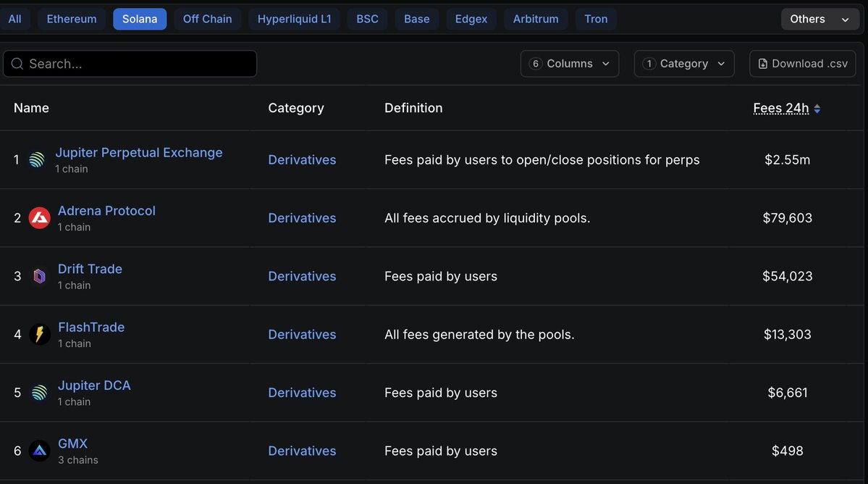Click the $6,661 fees value
Viewport: 868px width, 484px height.
click(787, 393)
